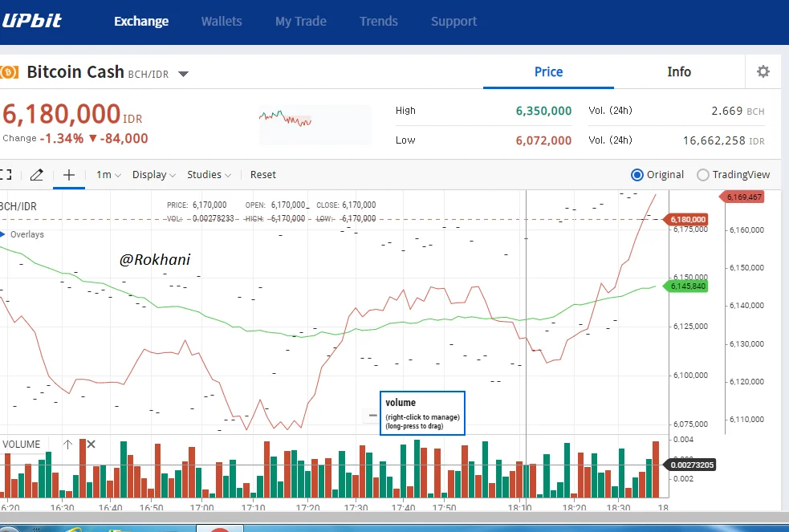
Task: Move VOLUME panel up with arrow
Action: pos(68,444)
